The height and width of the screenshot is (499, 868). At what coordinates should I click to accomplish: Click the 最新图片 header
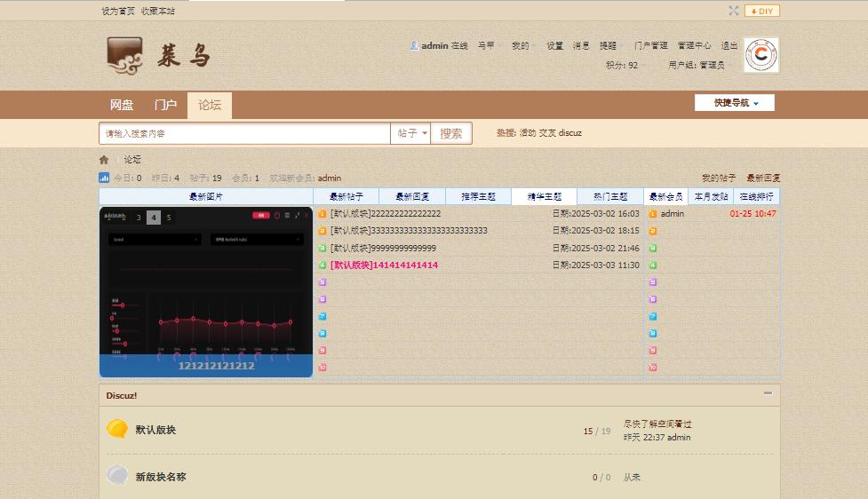tap(206, 196)
